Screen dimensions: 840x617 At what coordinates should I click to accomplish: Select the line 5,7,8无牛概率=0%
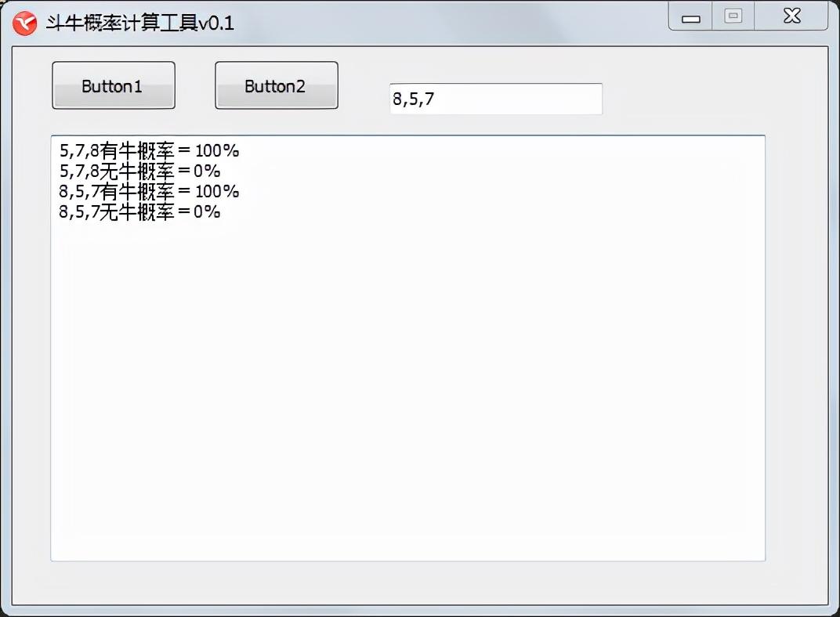pyautogui.click(x=139, y=171)
